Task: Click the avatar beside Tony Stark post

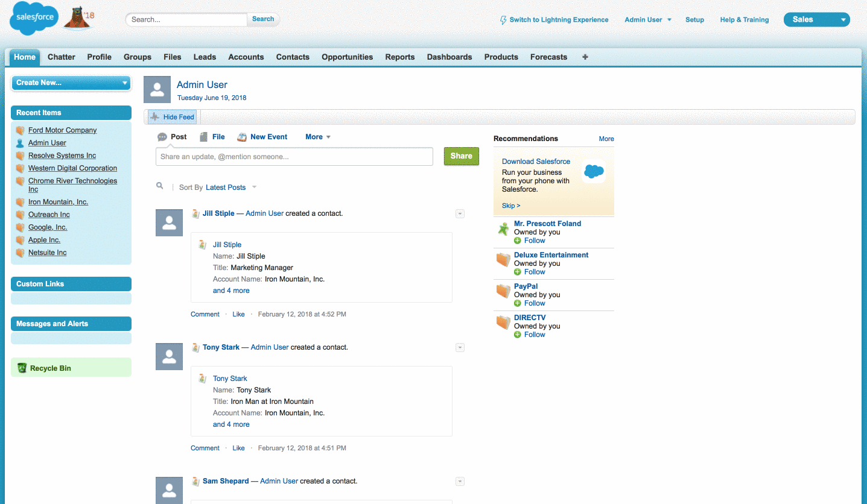Action: (x=170, y=356)
